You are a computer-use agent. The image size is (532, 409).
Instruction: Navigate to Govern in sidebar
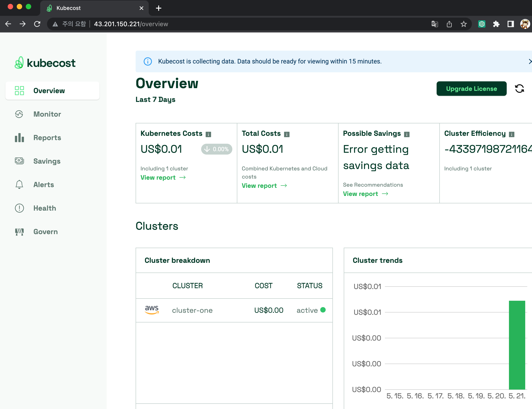click(45, 232)
